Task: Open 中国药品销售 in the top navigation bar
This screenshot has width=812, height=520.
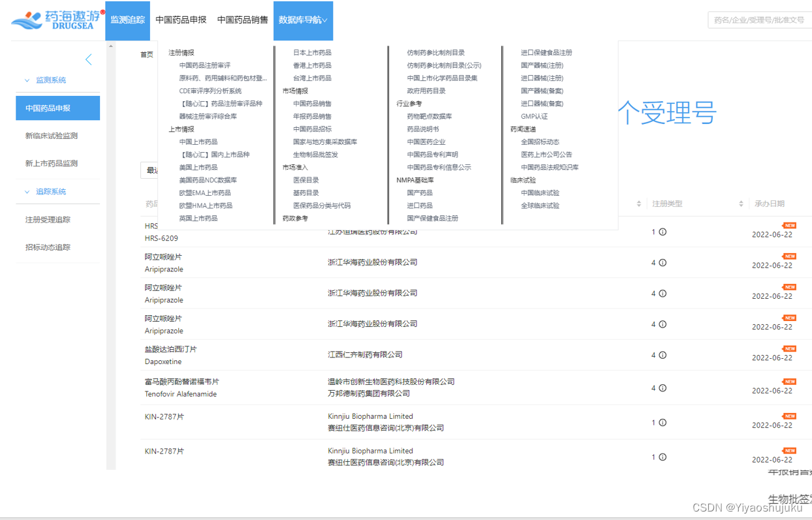Action: pyautogui.click(x=242, y=20)
